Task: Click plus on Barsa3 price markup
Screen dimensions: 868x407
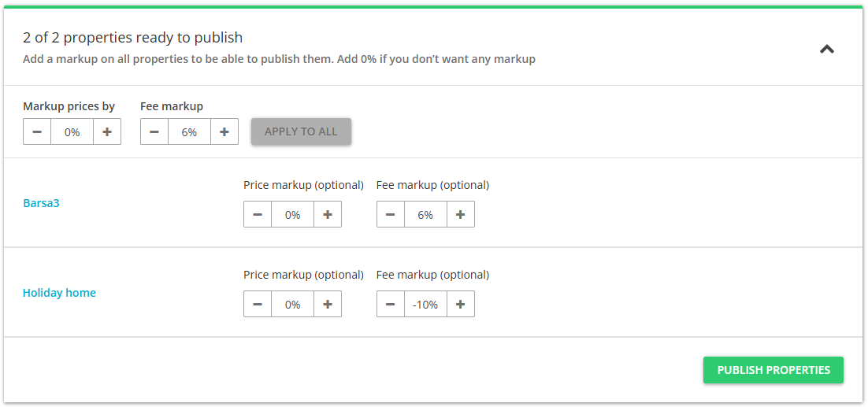Action: [x=328, y=214]
